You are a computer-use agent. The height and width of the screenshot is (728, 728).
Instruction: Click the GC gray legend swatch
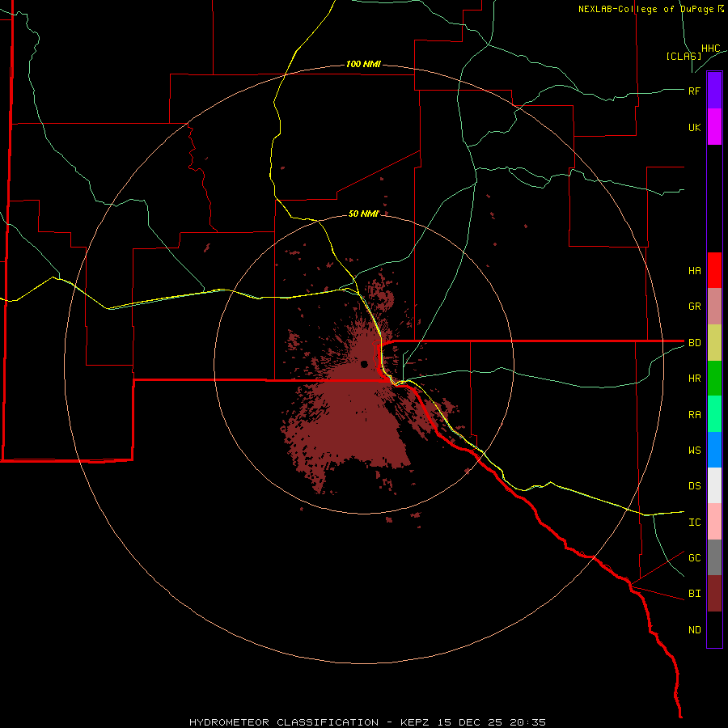714,557
